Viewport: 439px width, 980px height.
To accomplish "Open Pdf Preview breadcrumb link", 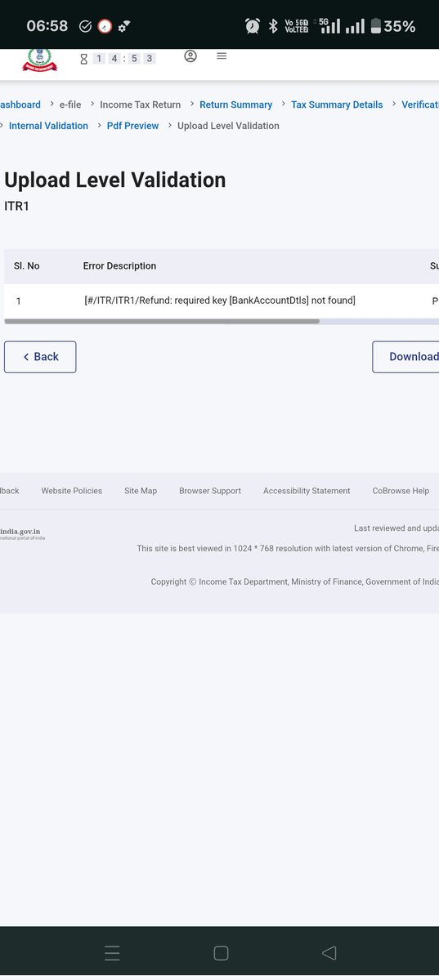I will (x=132, y=126).
